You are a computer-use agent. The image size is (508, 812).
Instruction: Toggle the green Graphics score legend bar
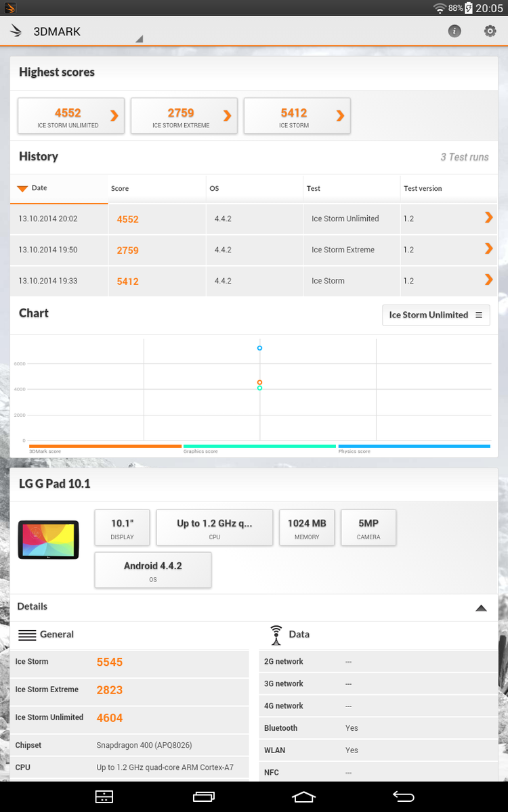point(259,447)
